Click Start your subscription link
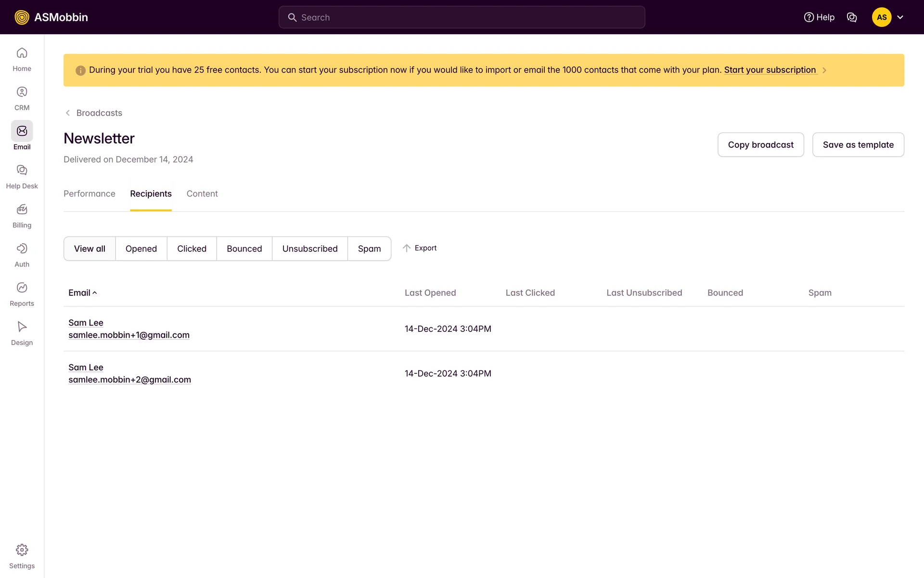Viewport: 924px width, 578px height. (770, 70)
